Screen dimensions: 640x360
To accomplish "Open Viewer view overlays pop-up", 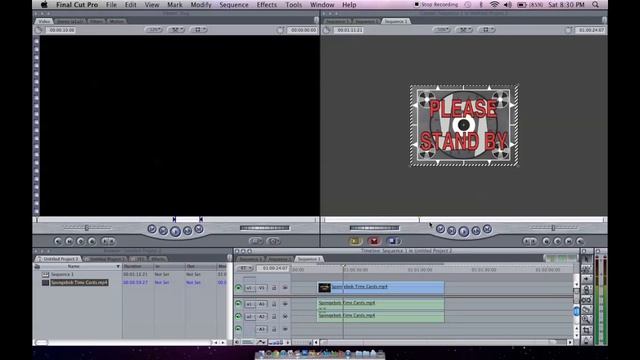I will pyautogui.click(x=199, y=30).
